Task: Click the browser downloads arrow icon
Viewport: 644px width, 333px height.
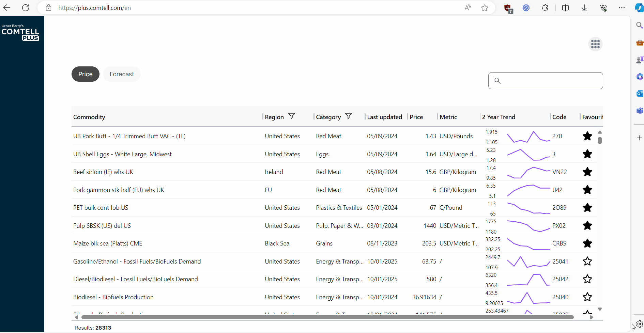Action: click(584, 8)
